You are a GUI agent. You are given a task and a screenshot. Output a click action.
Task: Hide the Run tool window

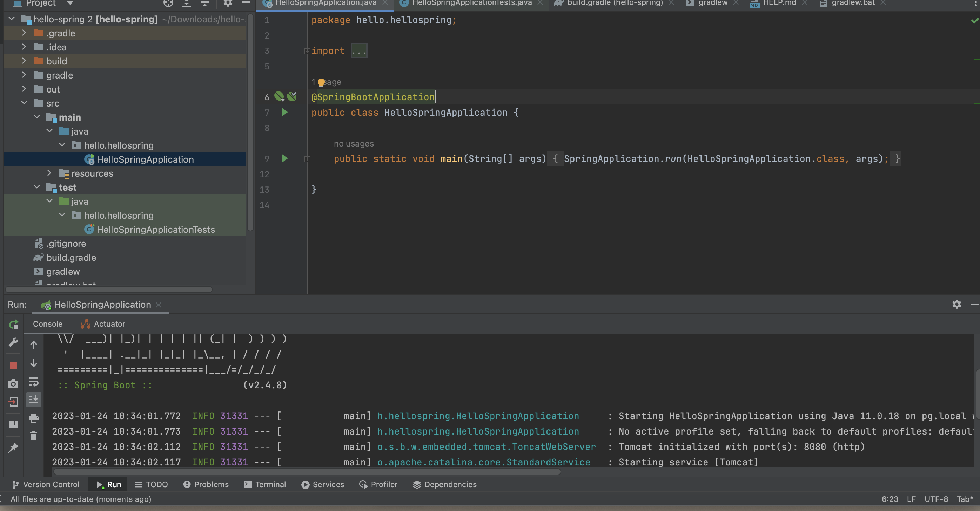[975, 304]
